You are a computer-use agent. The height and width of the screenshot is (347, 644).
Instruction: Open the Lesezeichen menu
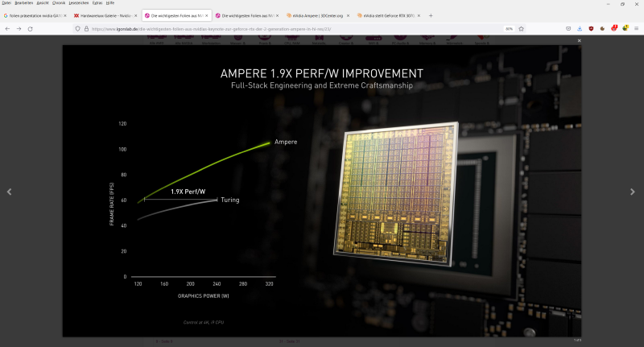[x=78, y=3]
